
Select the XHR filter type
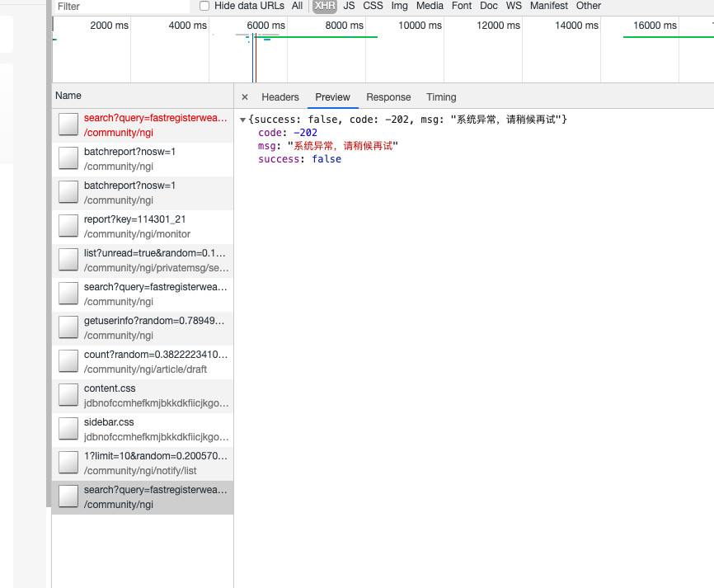(x=325, y=6)
